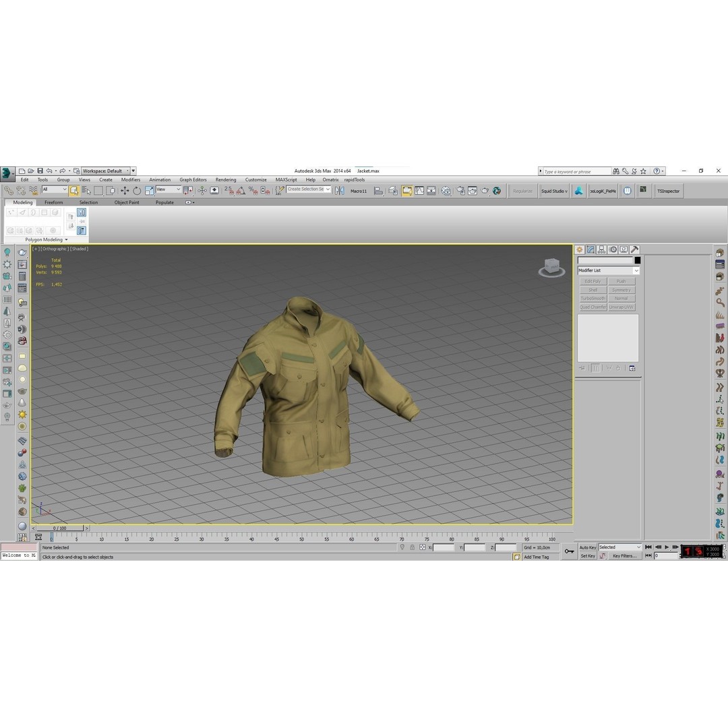Viewport: 728px width, 728px height.
Task: Choose the Select and Move tool
Action: pyautogui.click(x=125, y=190)
